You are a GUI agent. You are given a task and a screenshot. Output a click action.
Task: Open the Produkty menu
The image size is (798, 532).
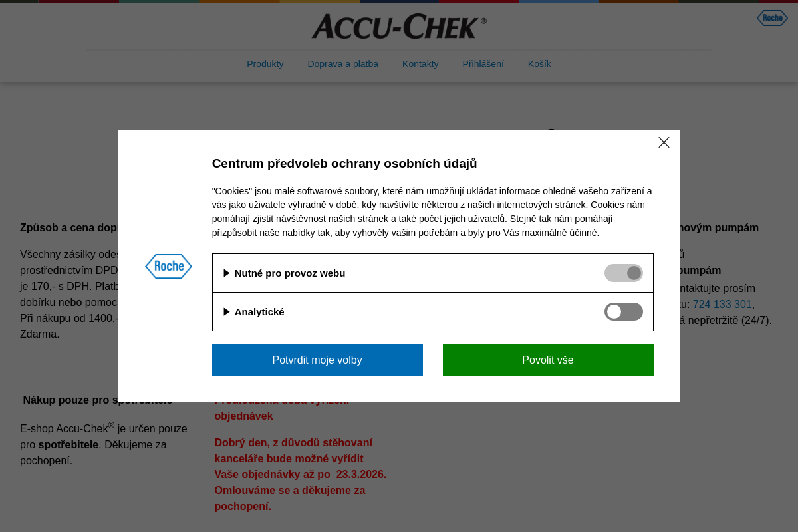[265, 64]
